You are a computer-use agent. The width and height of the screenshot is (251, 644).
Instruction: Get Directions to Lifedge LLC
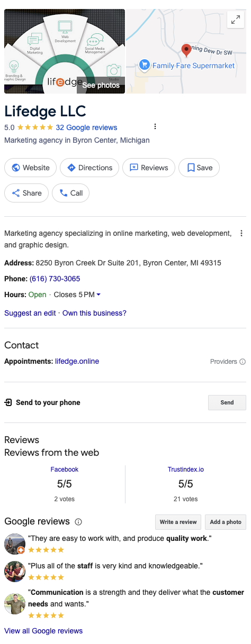point(89,168)
